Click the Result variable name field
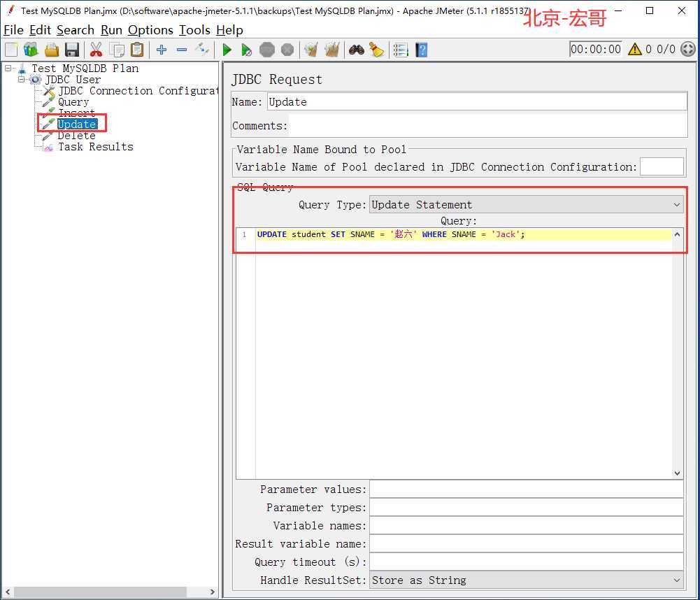700x600 pixels. tap(526, 544)
